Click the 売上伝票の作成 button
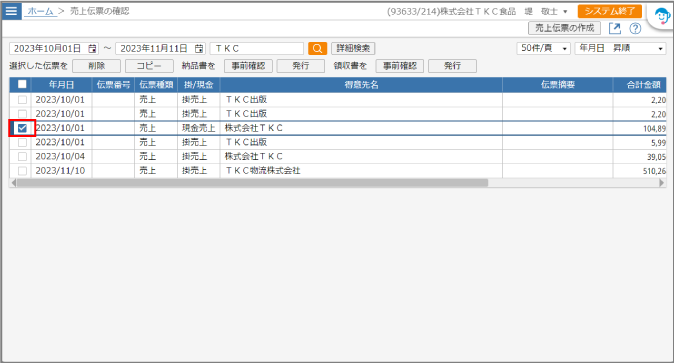674x363 pixels. (564, 28)
